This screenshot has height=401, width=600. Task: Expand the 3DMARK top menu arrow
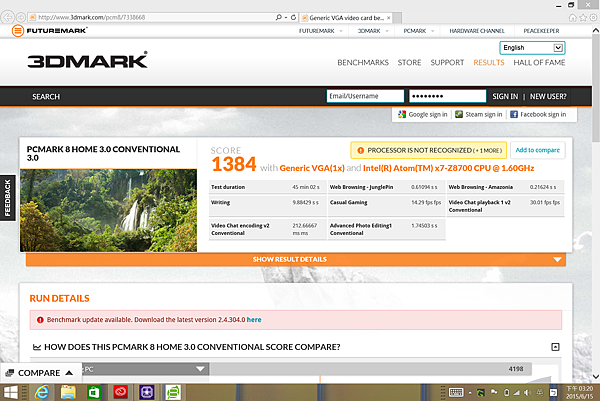click(x=387, y=31)
